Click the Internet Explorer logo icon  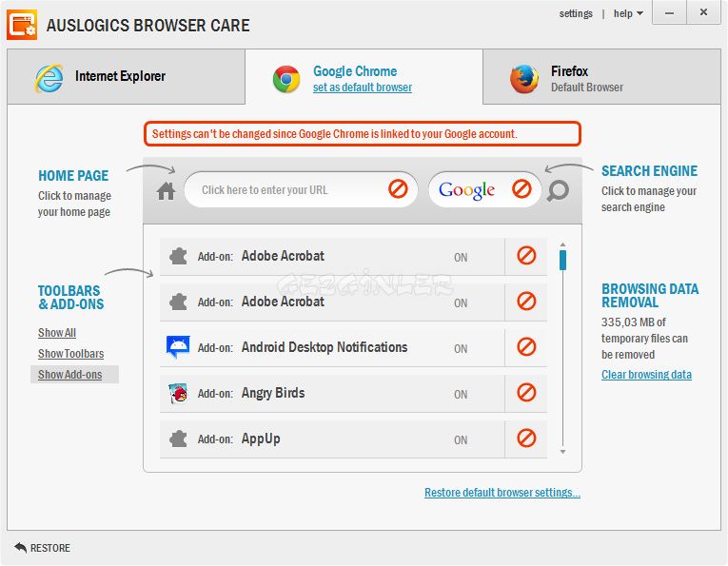click(49, 78)
